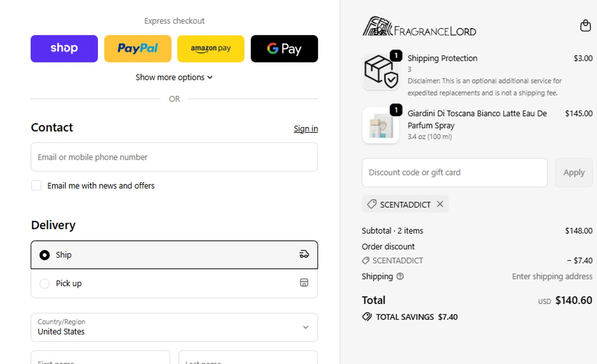The height and width of the screenshot is (364, 597).
Task: Click the TOTAL SAVINGS $7.40 text
Action: coord(417,317)
